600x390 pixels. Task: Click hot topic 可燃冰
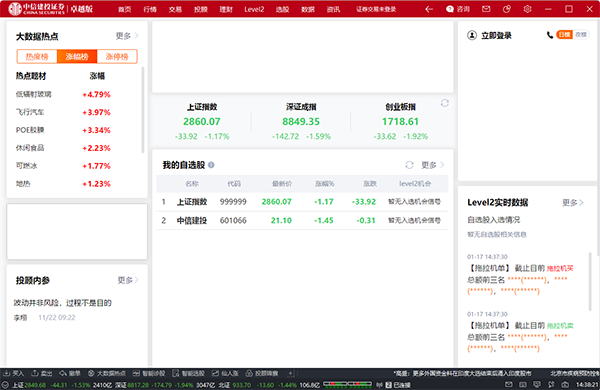26,166
